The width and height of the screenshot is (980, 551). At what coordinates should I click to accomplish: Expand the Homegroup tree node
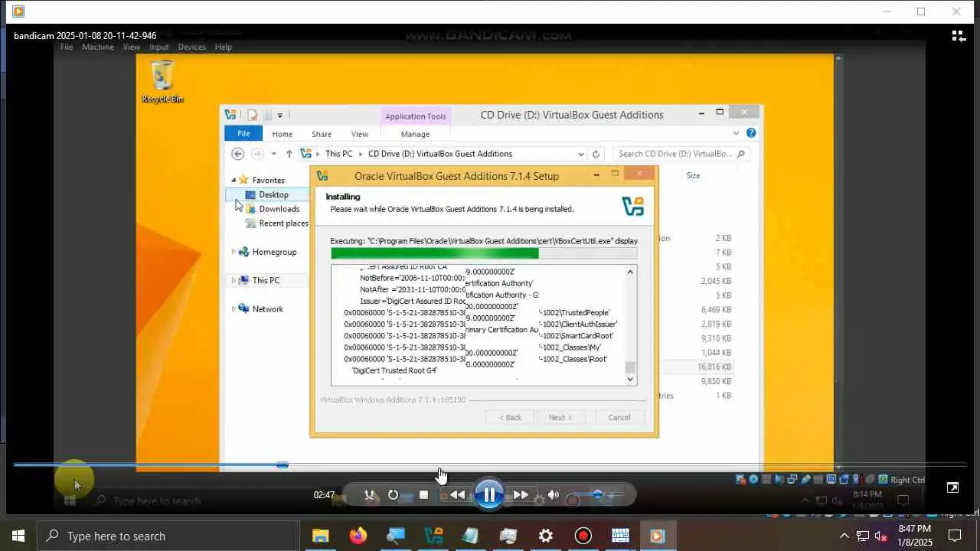(x=234, y=252)
